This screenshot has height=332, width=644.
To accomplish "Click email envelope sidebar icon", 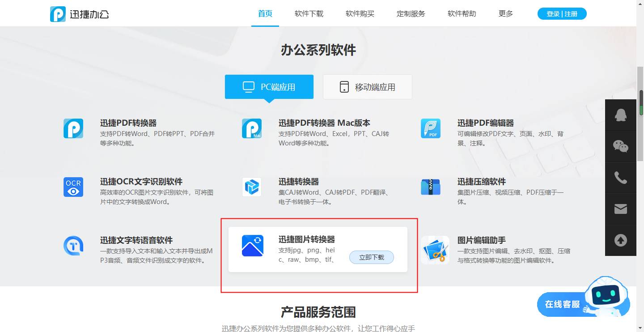I will (x=620, y=209).
